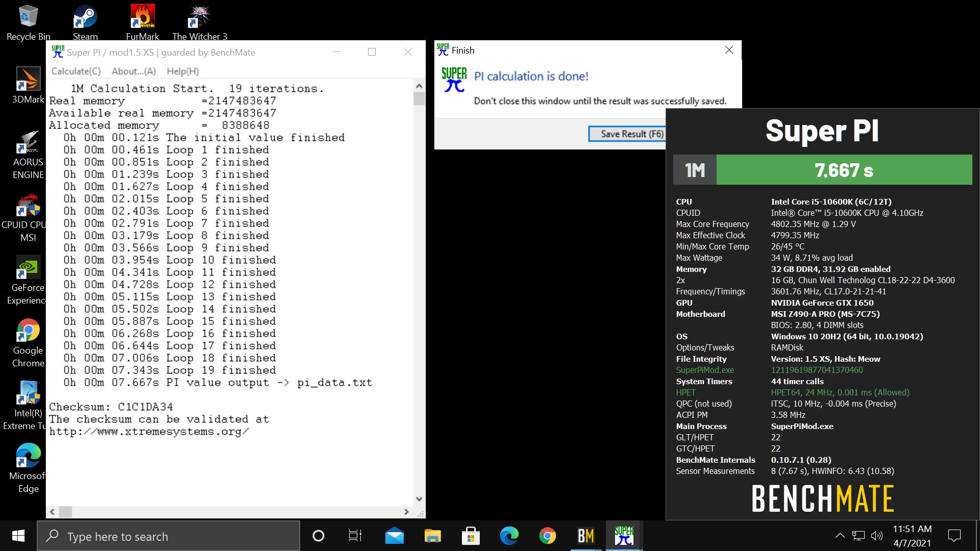Click the MSI Z490-A PRO motherboard value
This screenshot has height=551, width=980.
[825, 314]
